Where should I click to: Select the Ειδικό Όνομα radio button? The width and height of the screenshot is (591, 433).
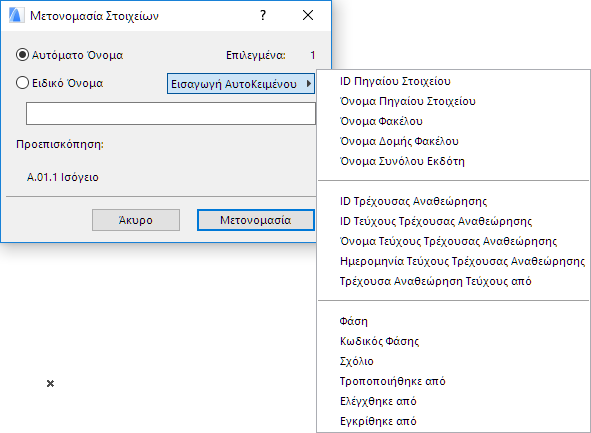tap(23, 83)
